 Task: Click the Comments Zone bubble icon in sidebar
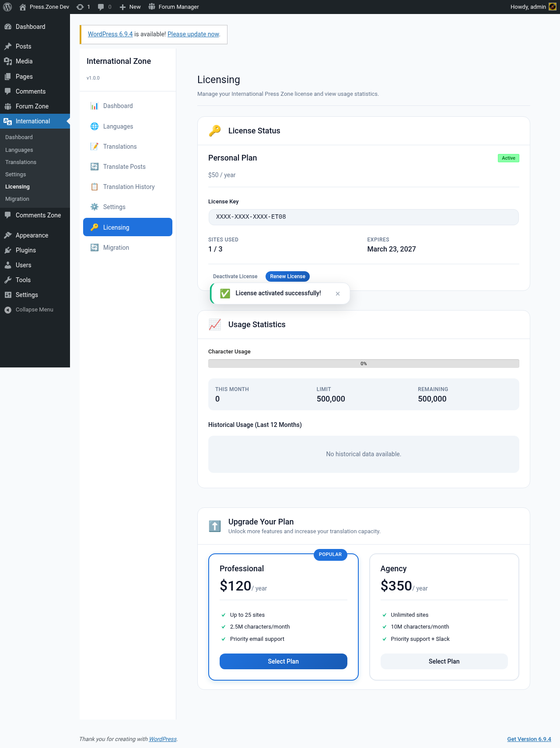[x=8, y=215]
